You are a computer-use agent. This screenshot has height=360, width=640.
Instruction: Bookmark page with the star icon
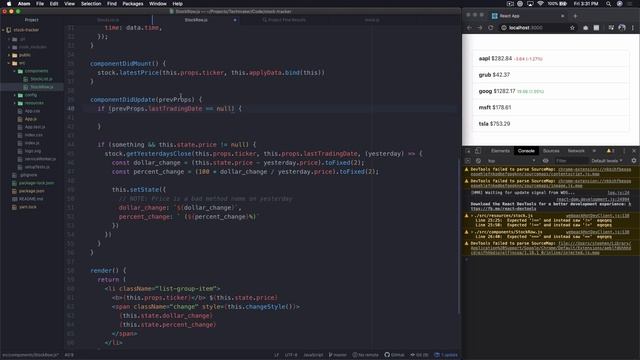572,28
